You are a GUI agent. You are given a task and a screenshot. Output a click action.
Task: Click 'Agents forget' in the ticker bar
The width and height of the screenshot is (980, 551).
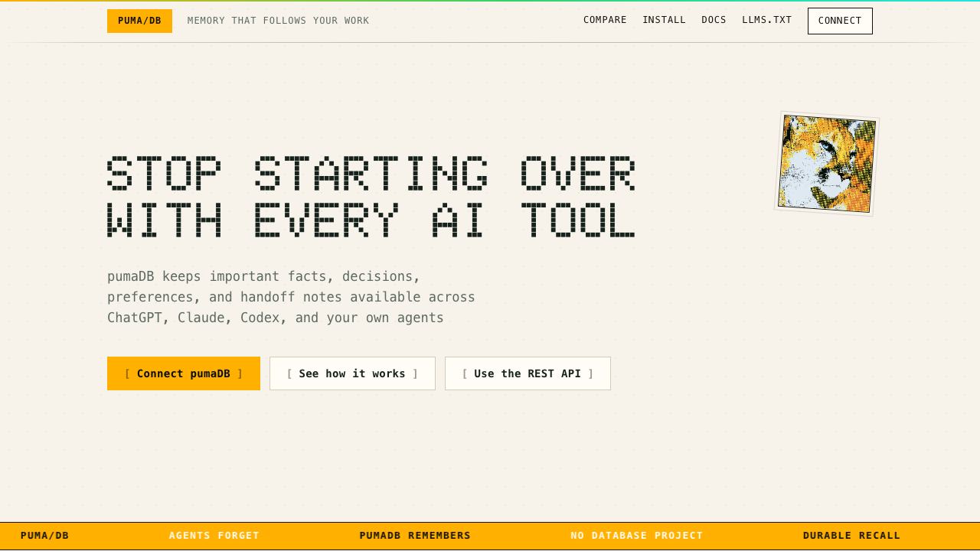click(214, 536)
